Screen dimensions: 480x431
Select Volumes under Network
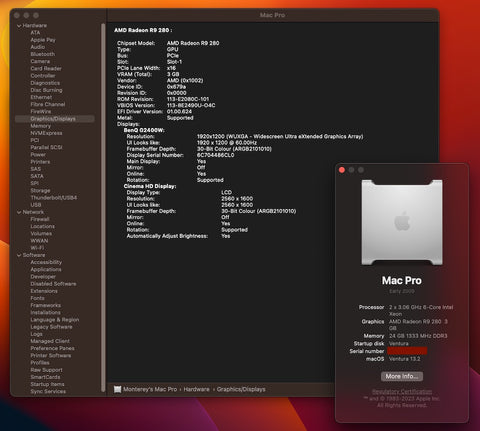[41, 233]
